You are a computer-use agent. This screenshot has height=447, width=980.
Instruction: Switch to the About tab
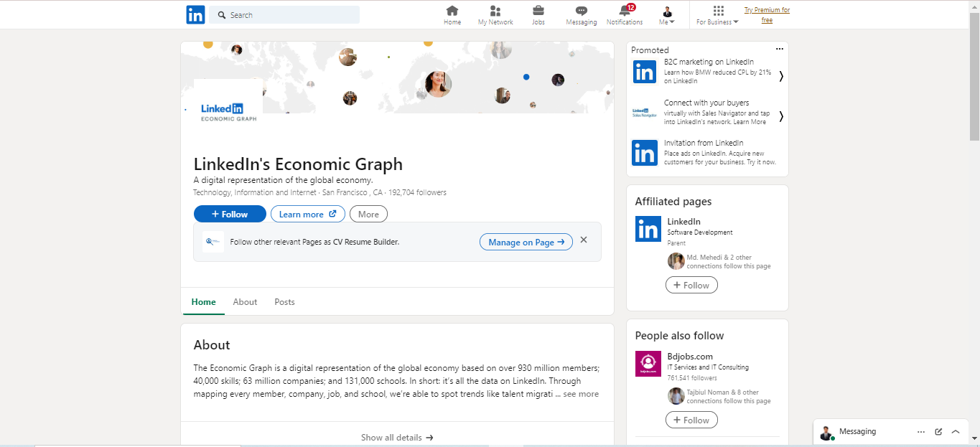click(x=245, y=302)
